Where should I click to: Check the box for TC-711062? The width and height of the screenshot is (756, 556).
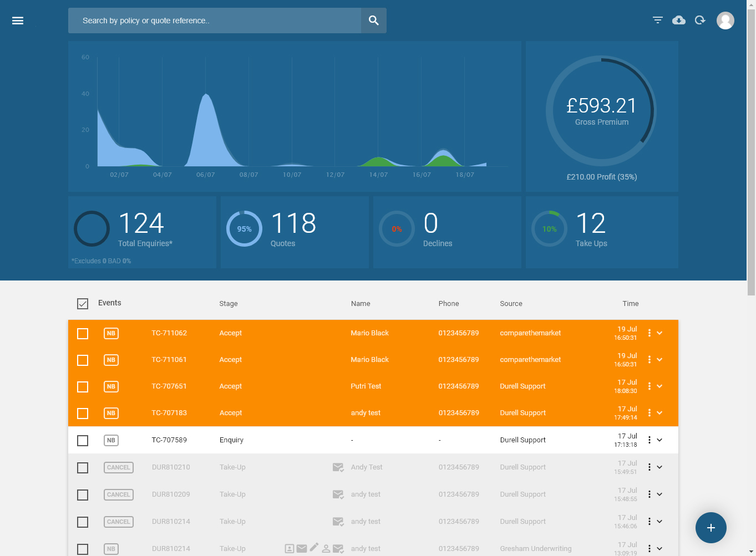click(83, 334)
